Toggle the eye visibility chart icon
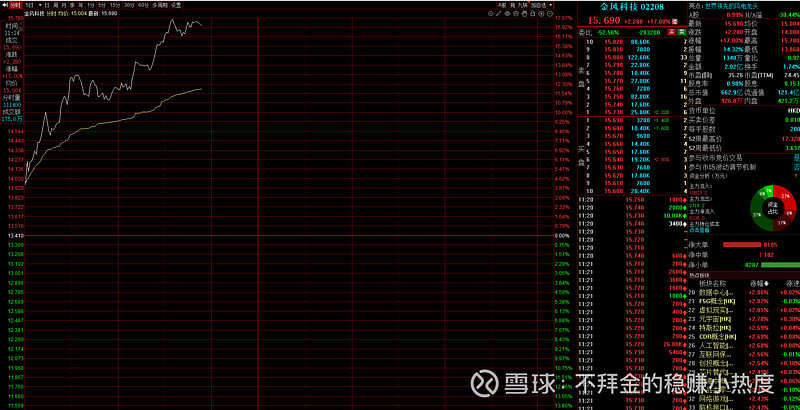800x410 pixels. click(x=507, y=14)
